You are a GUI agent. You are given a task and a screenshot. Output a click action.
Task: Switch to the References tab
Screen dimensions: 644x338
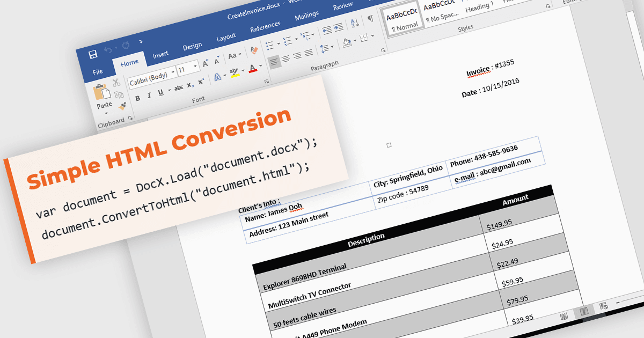265,26
